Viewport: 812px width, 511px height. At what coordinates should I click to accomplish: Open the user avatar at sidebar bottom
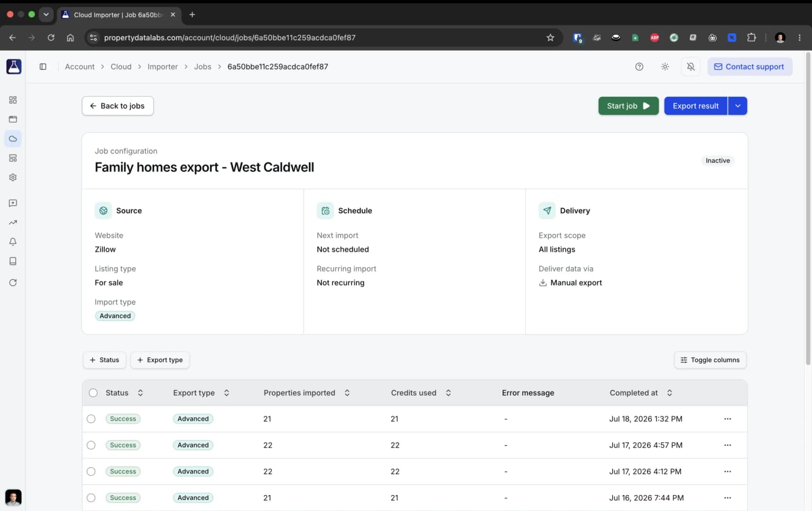(x=13, y=497)
